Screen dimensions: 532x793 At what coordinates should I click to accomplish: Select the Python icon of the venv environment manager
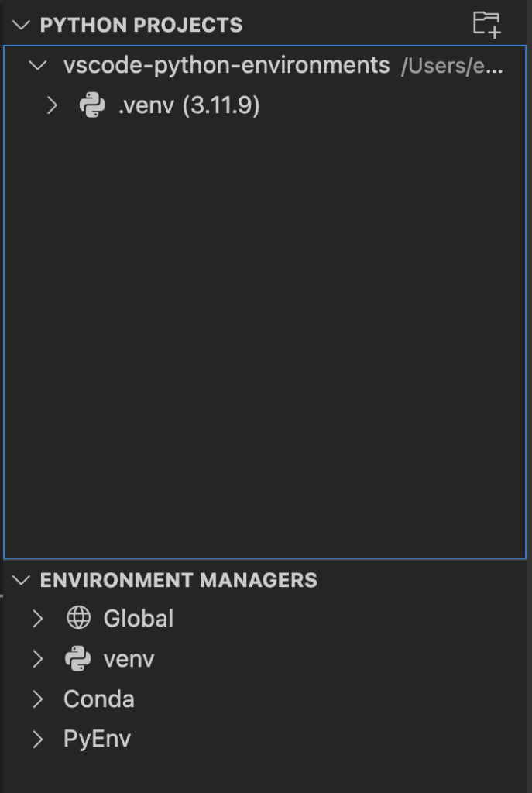pos(77,658)
